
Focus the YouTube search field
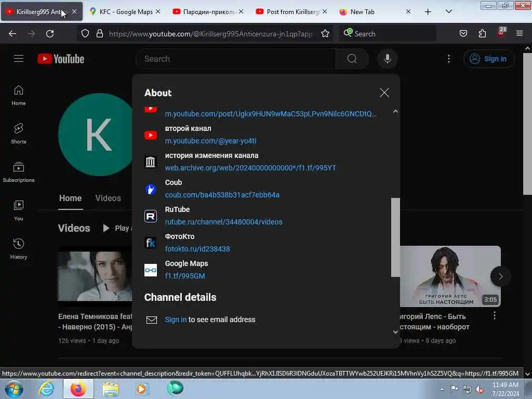tap(236, 59)
